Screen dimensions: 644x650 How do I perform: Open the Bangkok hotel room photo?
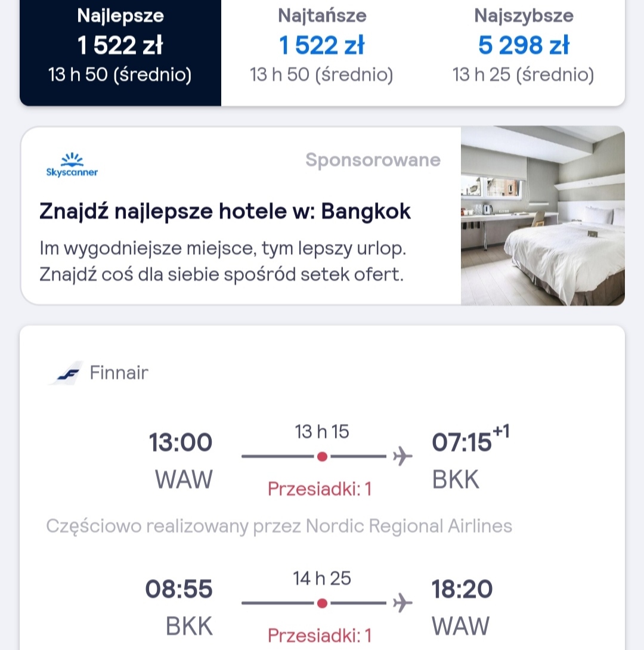pos(543,215)
